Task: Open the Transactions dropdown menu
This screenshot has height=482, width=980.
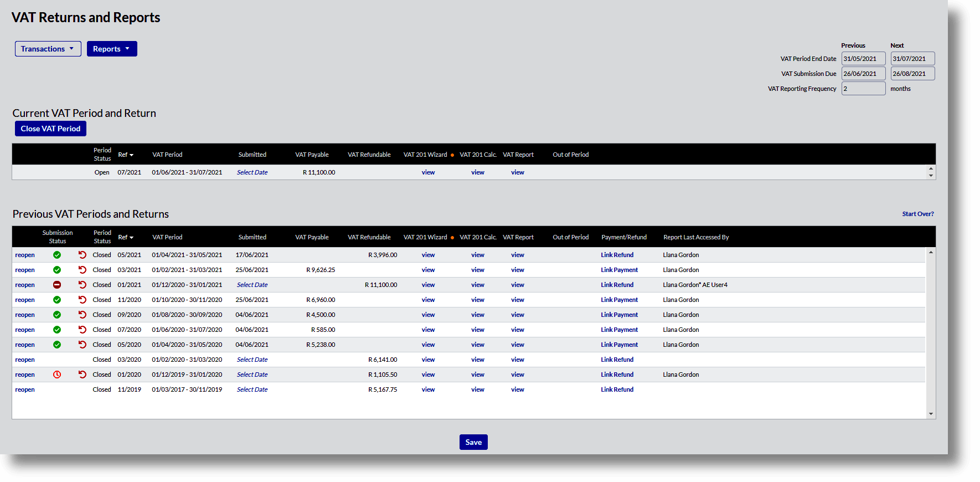Action: (x=48, y=49)
